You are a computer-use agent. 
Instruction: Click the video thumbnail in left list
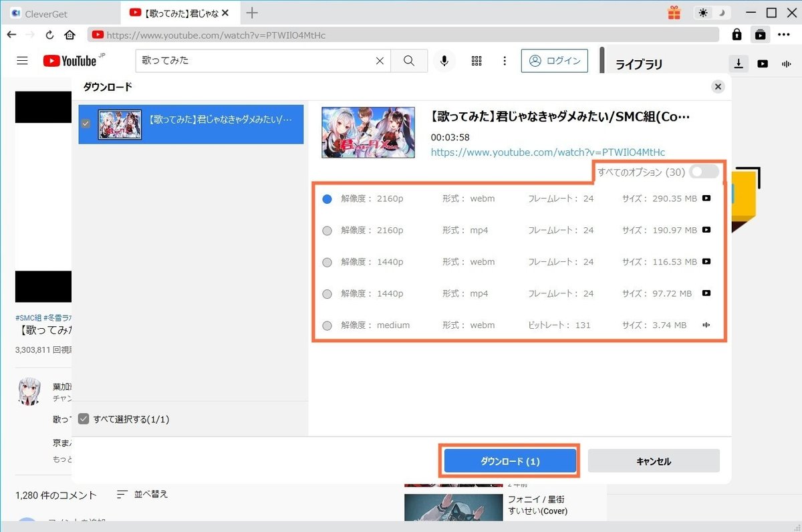[120, 124]
